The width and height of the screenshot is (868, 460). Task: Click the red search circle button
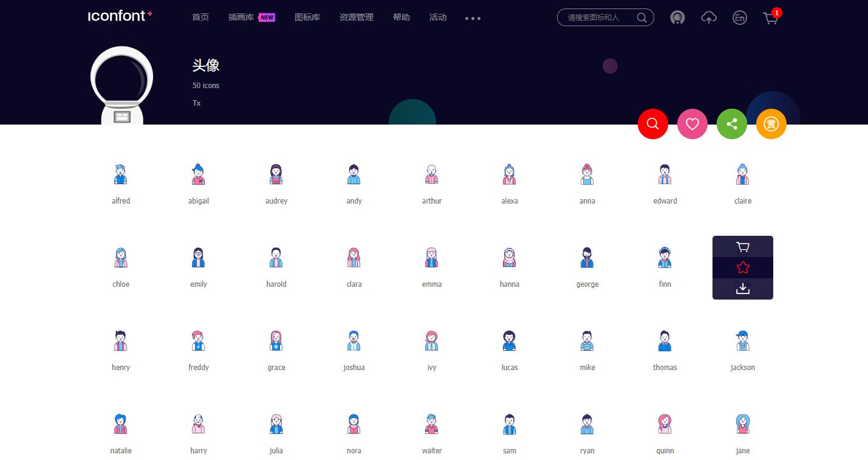[653, 124]
